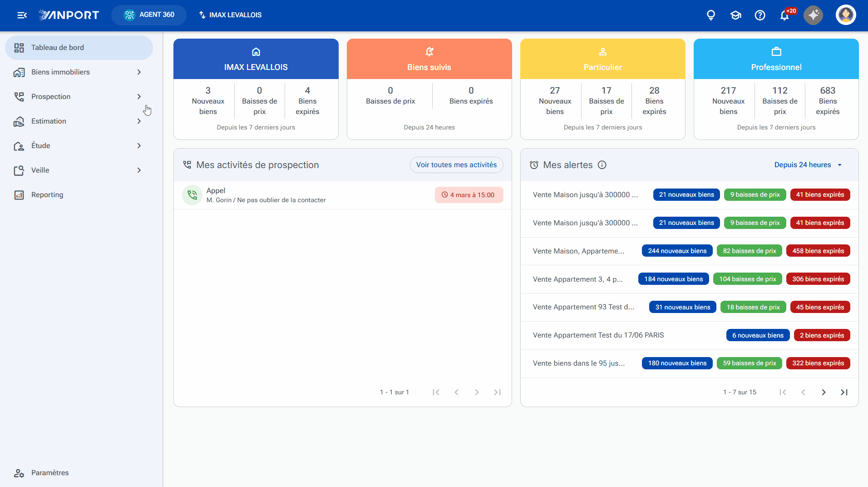Screen dimensions: 868x487
Task: Open the notifications bell with +20 badge
Action: tap(785, 15)
